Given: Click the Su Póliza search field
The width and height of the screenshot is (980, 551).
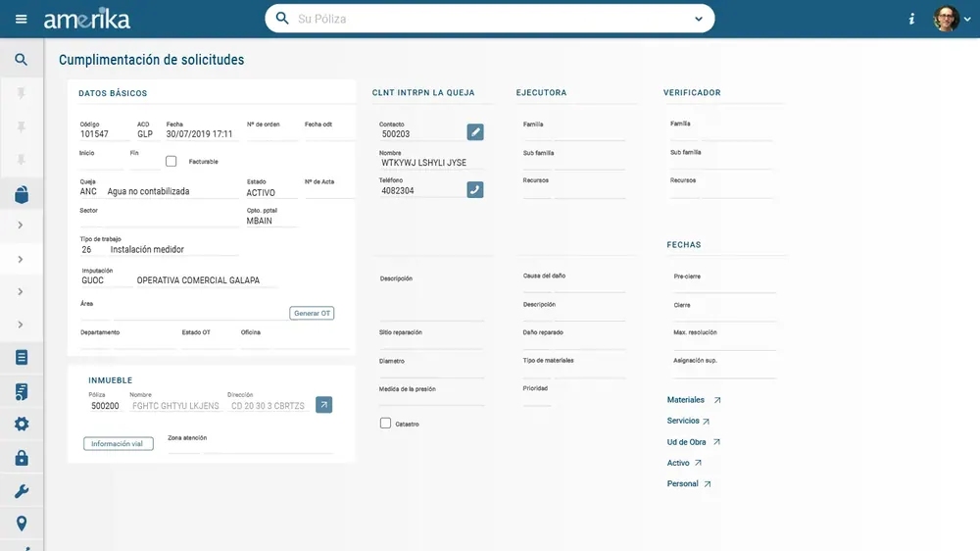Looking at the screenshot, I should tap(489, 19).
